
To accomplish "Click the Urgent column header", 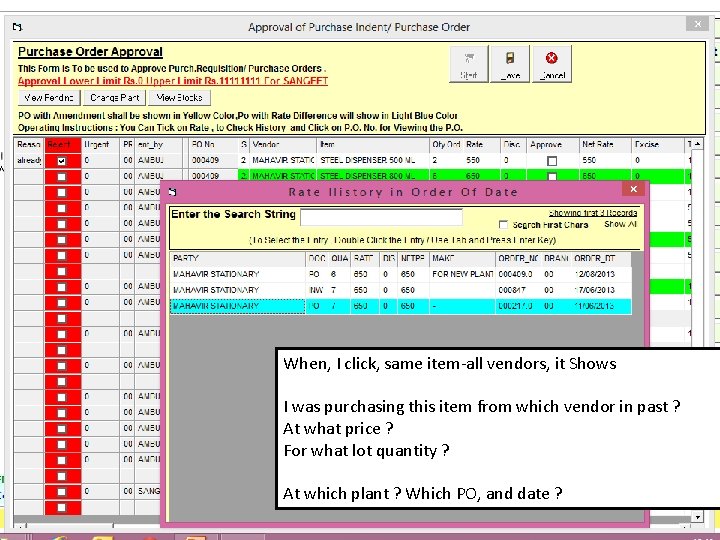I will 101,145.
